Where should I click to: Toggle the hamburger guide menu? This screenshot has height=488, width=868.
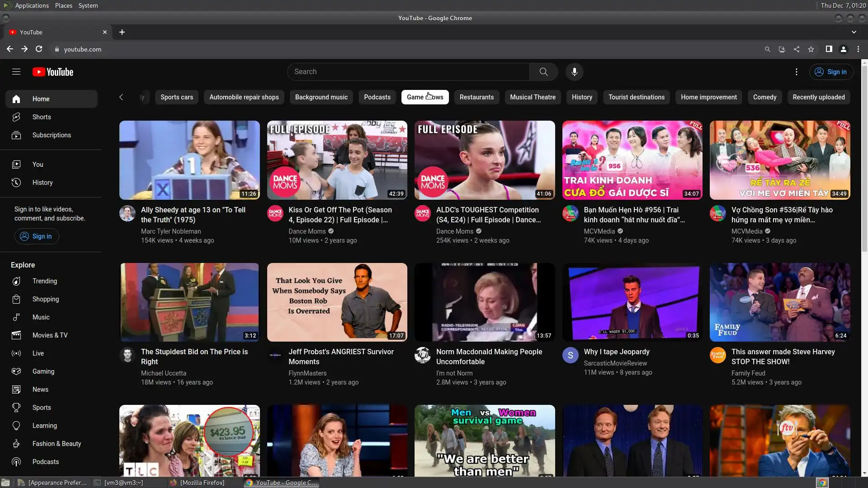16,72
